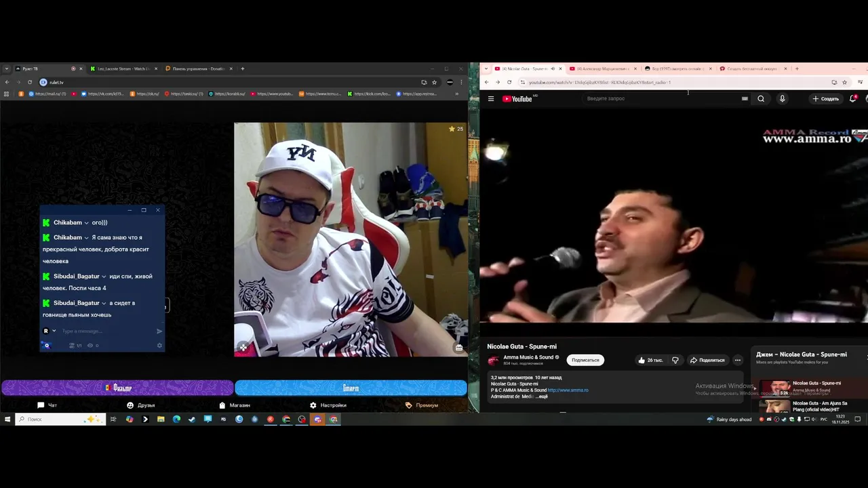Screen dimensions: 868x488
Task: Click the YouTube search magnifier button
Action: tap(761, 99)
